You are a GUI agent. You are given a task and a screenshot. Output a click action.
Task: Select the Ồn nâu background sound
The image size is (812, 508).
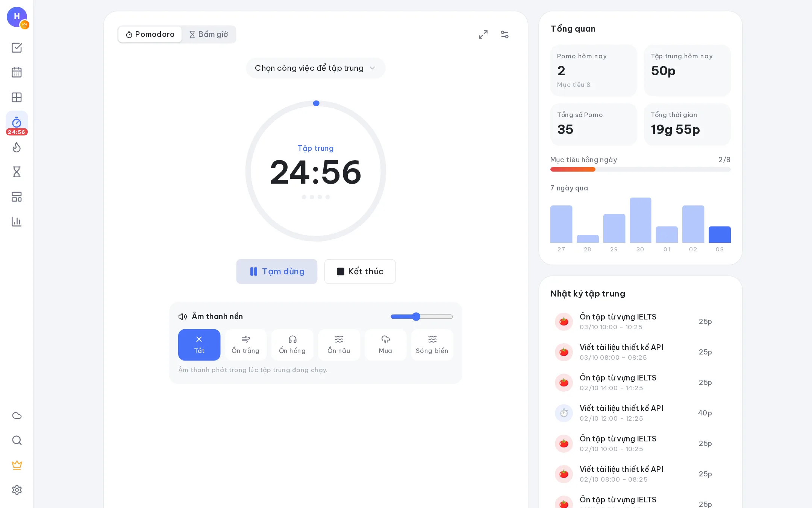339,345
